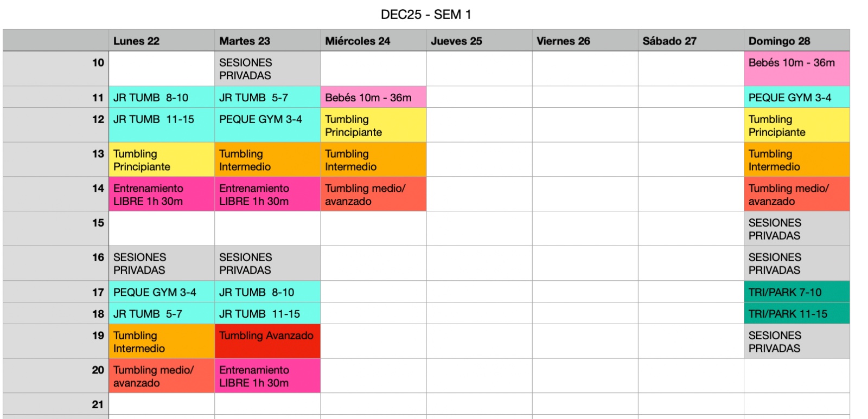Click the Domingo 28 column header

tap(796, 41)
